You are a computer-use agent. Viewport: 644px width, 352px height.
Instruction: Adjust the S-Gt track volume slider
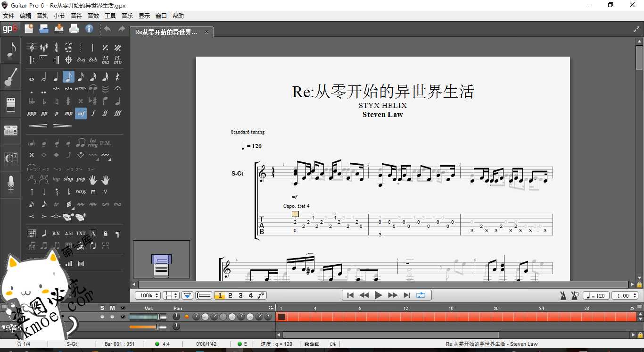click(x=148, y=317)
